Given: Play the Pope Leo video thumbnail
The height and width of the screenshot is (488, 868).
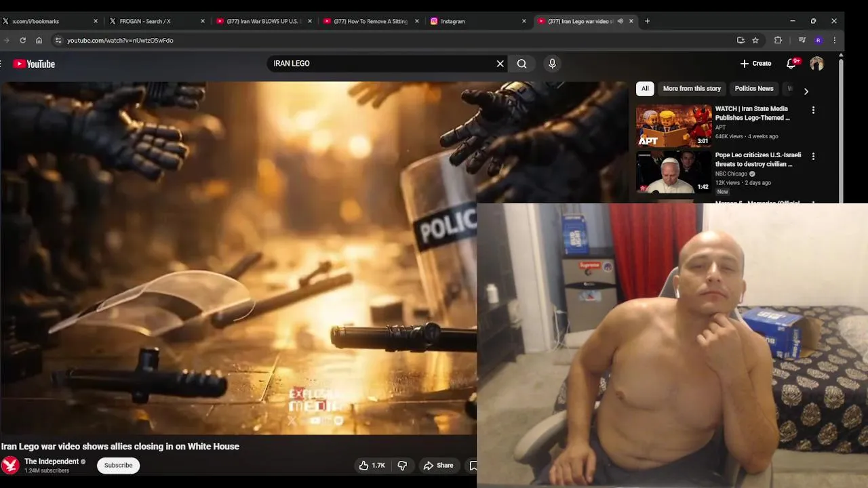Looking at the screenshot, I should coord(673,172).
